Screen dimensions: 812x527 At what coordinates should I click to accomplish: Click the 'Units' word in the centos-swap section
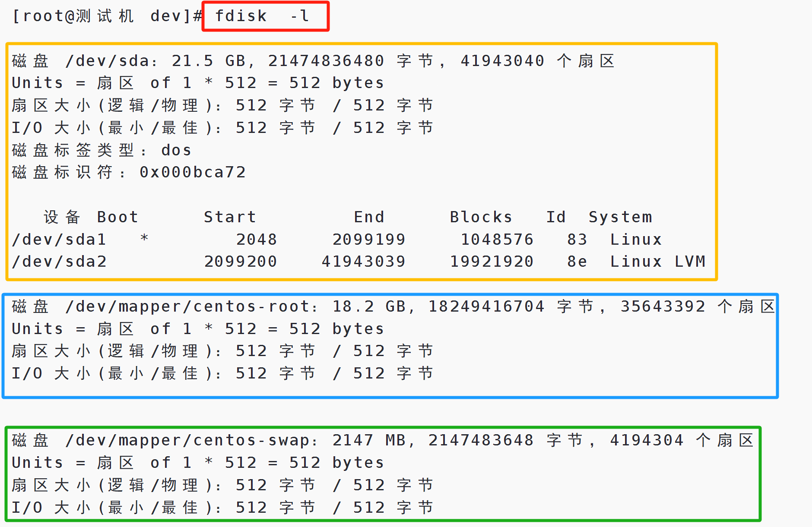coord(38,463)
